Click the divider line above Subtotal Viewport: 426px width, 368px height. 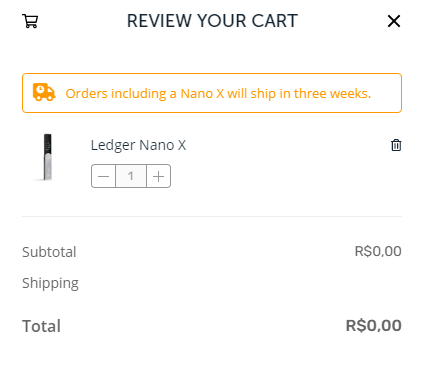[x=212, y=216]
